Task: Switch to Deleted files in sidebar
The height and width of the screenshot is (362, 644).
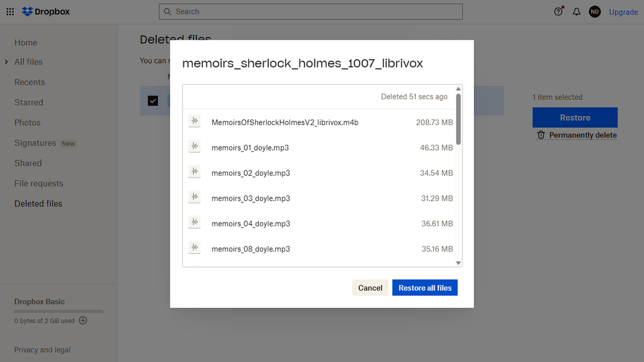Action: (38, 203)
